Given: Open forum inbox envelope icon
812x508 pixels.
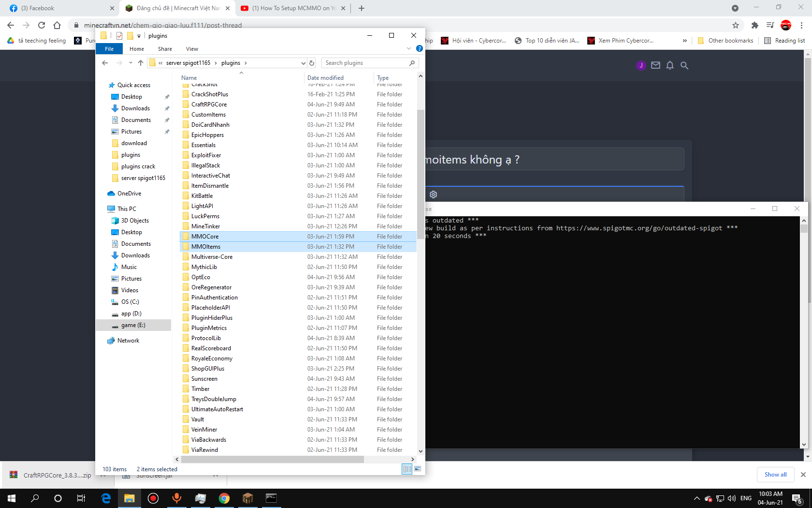Looking at the screenshot, I should (655, 65).
